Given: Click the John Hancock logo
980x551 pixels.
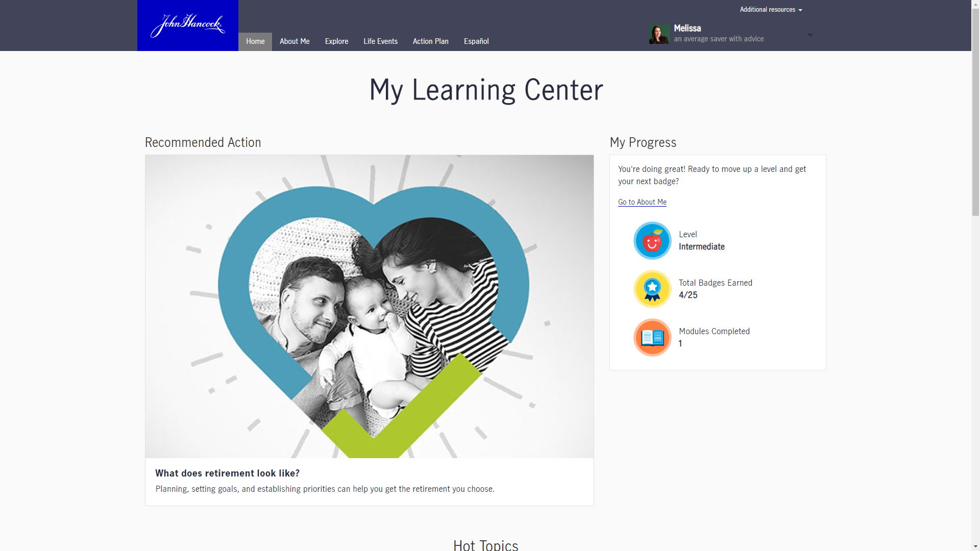Looking at the screenshot, I should click(x=187, y=26).
